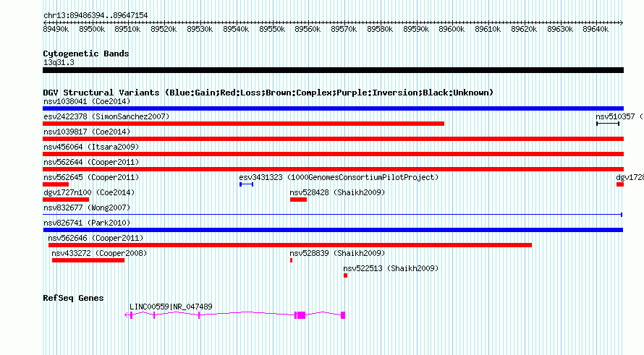
Task: Click the black nsv510357 interval glyph
Action: (608, 124)
